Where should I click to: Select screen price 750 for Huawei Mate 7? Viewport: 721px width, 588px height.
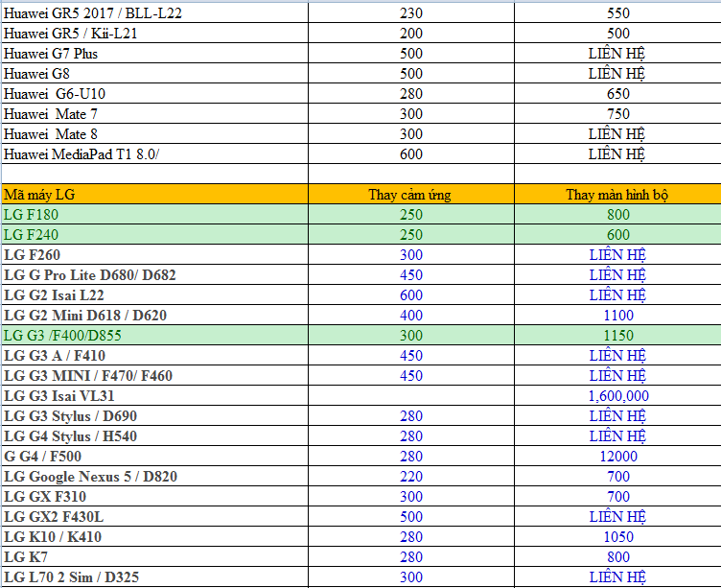click(617, 113)
